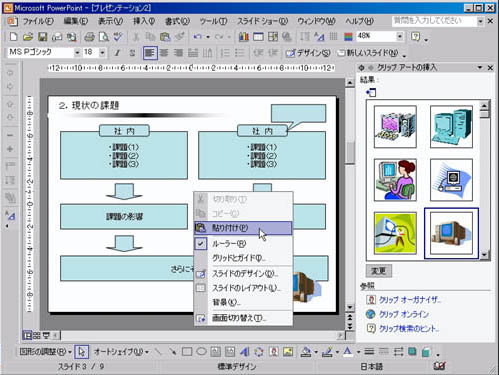Open the クリップ オンライン link

tap(404, 314)
